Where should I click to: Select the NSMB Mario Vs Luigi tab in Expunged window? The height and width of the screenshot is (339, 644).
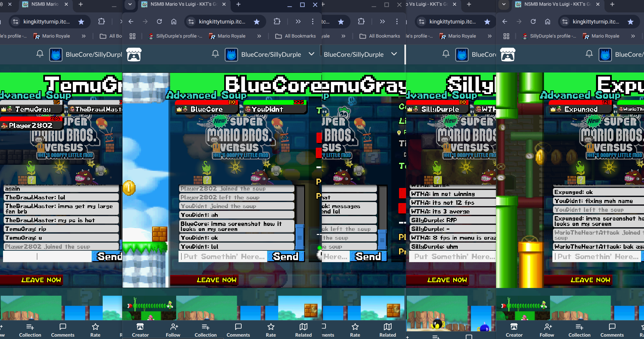pyautogui.click(x=557, y=4)
